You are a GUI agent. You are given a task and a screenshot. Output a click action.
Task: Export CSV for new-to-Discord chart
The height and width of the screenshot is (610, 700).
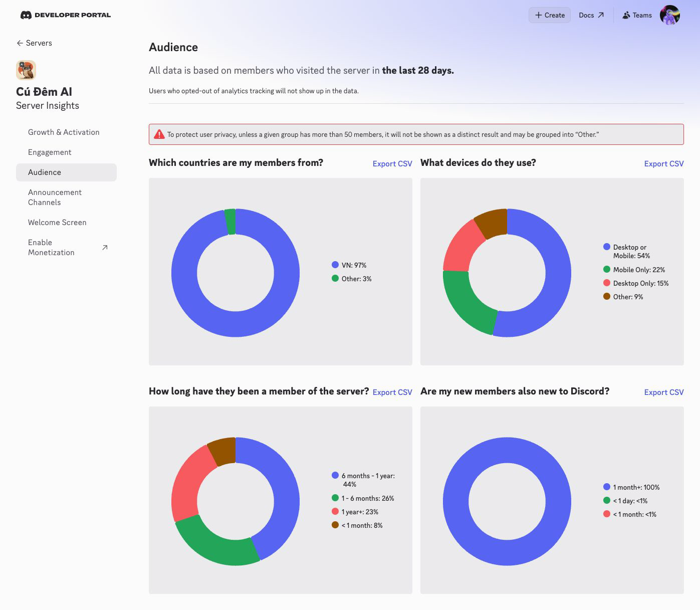point(664,392)
